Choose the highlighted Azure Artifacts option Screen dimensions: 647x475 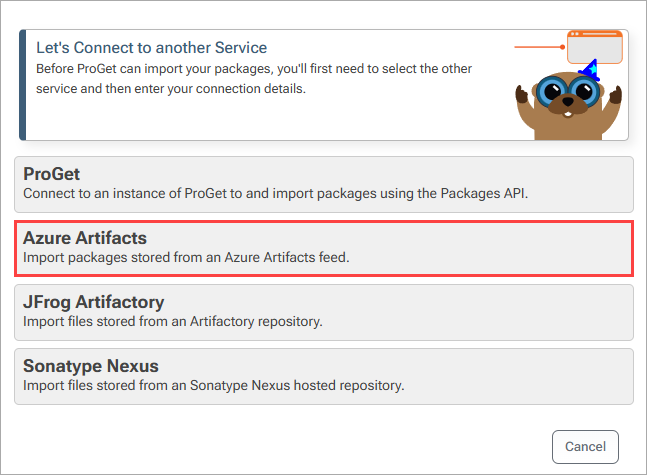(x=324, y=248)
